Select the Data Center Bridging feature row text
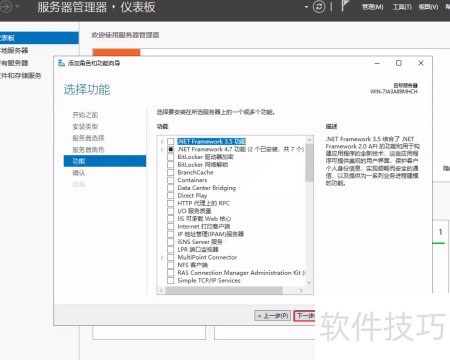The height and width of the screenshot is (360, 450). coord(207,188)
